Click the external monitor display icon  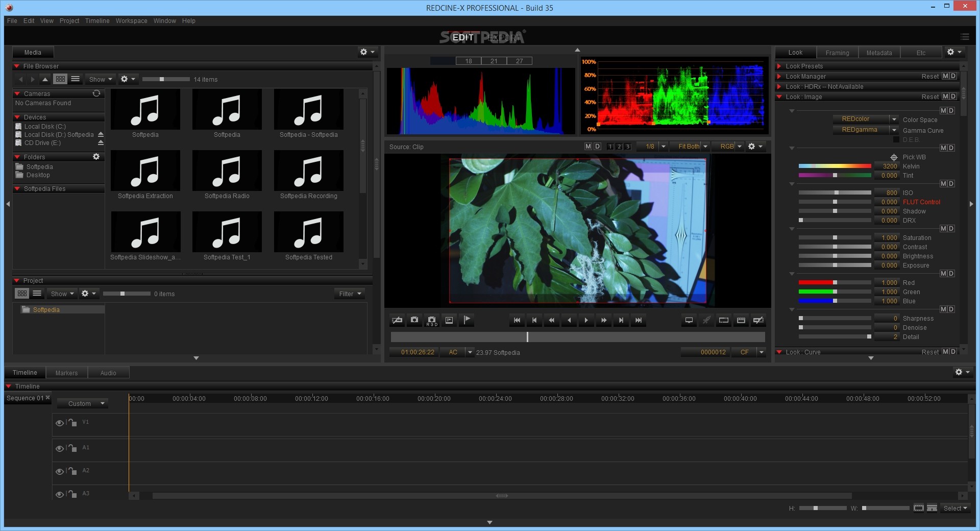click(689, 320)
